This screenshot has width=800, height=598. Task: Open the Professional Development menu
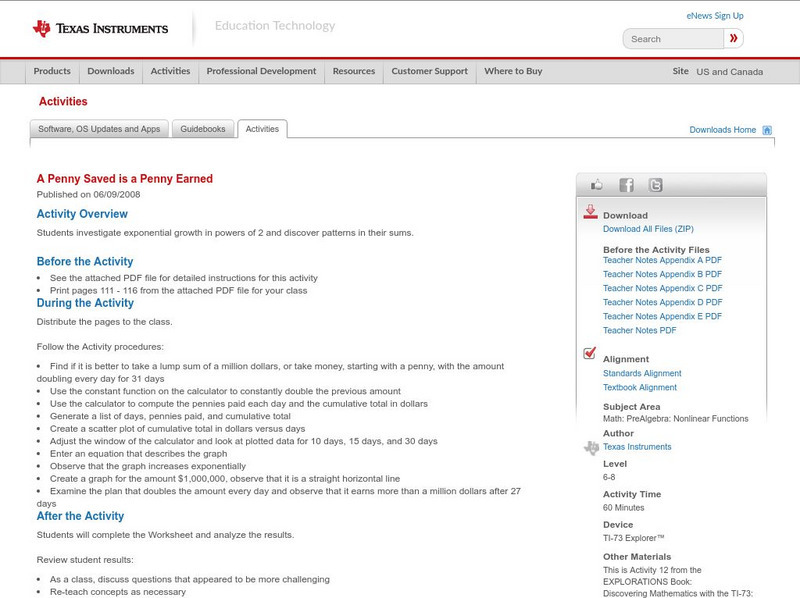click(261, 71)
